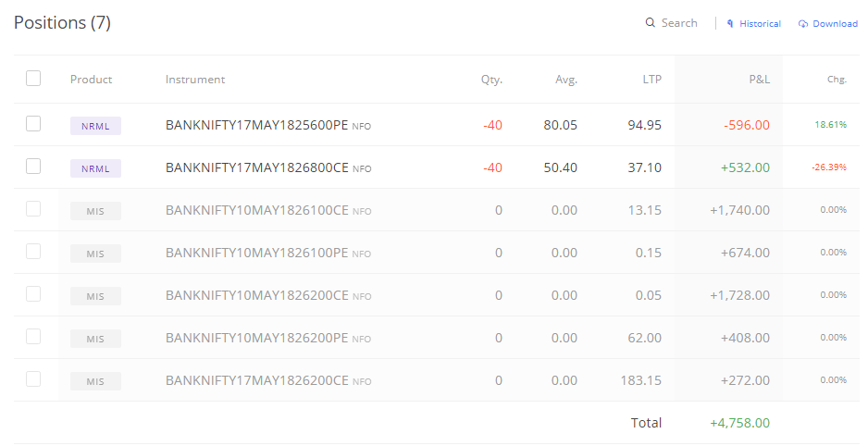The height and width of the screenshot is (446, 868).
Task: Sort by the Instrument column header
Action: pos(195,80)
